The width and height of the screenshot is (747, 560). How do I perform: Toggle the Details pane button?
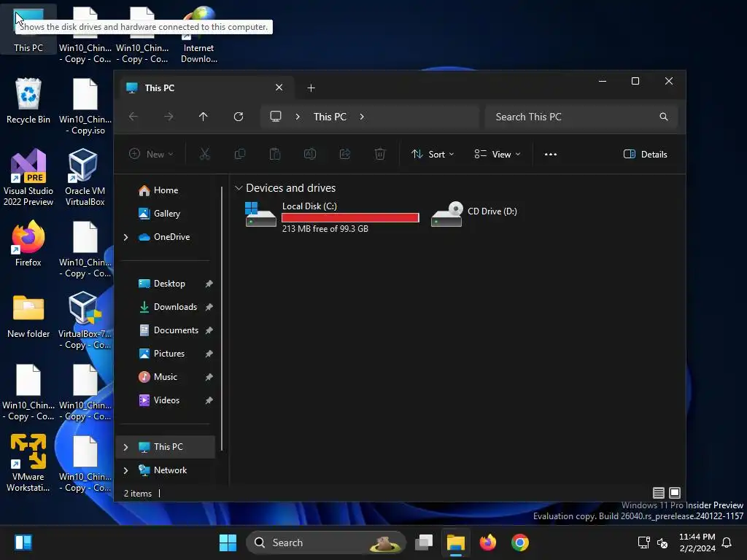click(x=645, y=155)
